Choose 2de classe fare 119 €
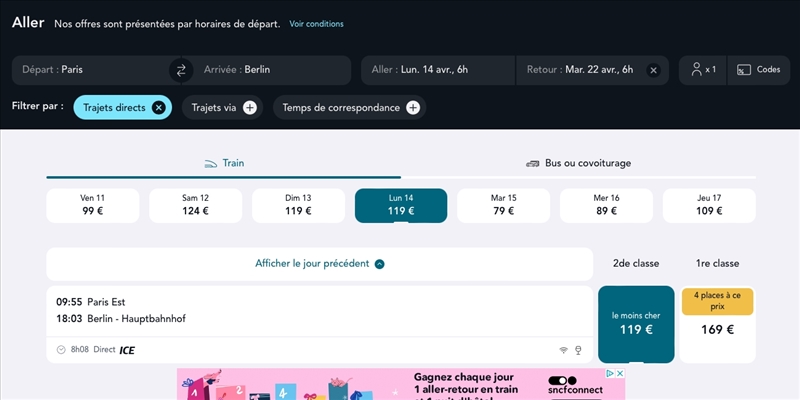 (x=636, y=324)
